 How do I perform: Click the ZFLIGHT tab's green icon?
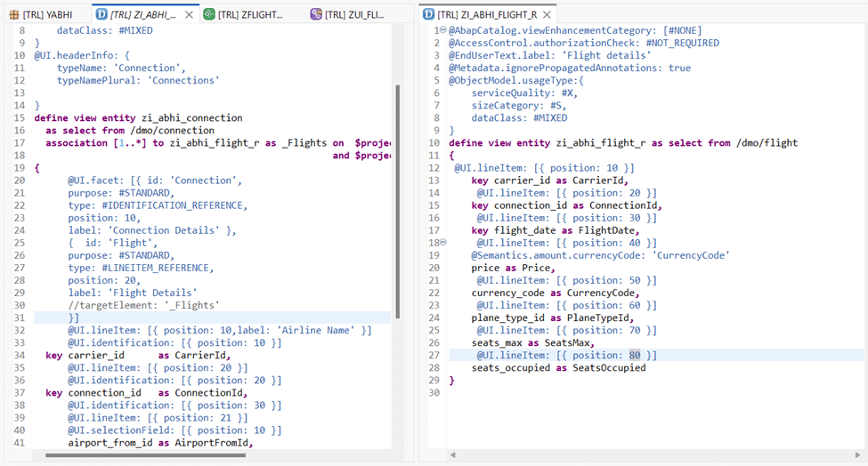[x=209, y=15]
